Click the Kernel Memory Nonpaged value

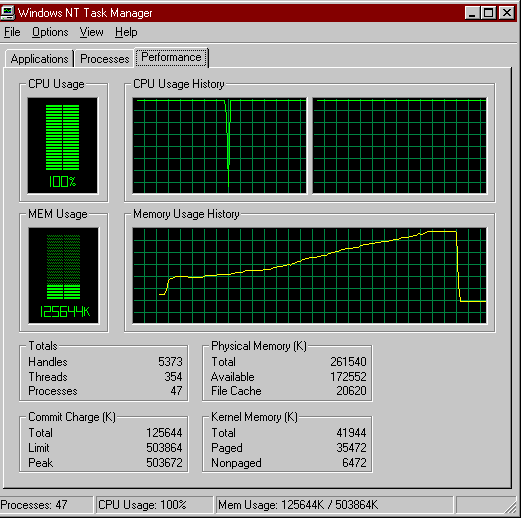[x=354, y=463]
